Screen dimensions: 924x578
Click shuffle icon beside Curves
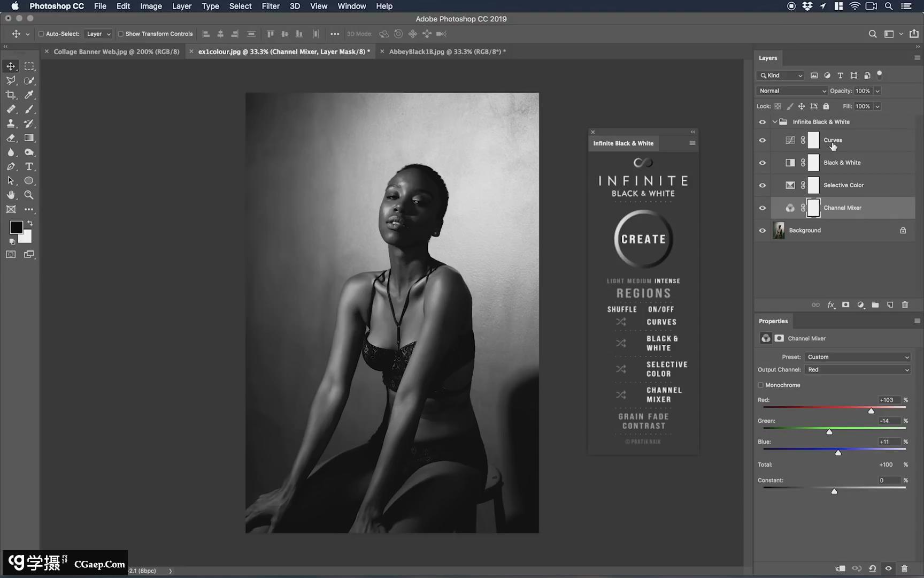(620, 322)
